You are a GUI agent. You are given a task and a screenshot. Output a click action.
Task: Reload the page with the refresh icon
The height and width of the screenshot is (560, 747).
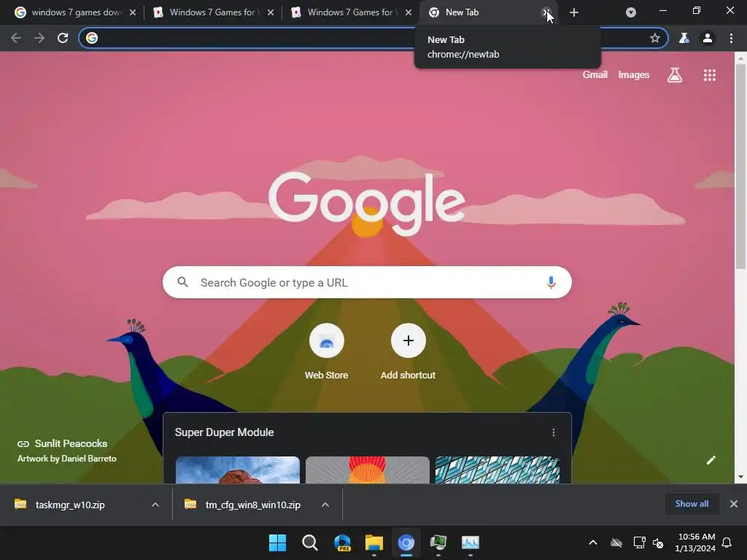pos(63,38)
